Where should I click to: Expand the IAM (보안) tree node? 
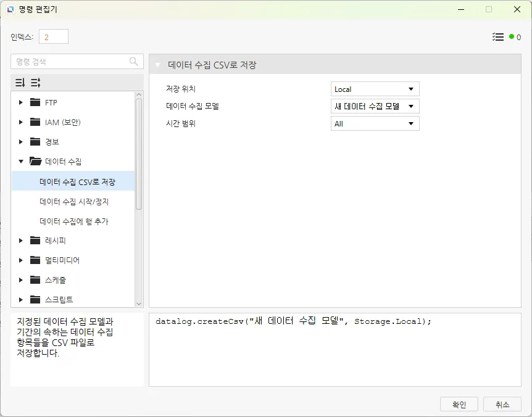[x=21, y=122]
